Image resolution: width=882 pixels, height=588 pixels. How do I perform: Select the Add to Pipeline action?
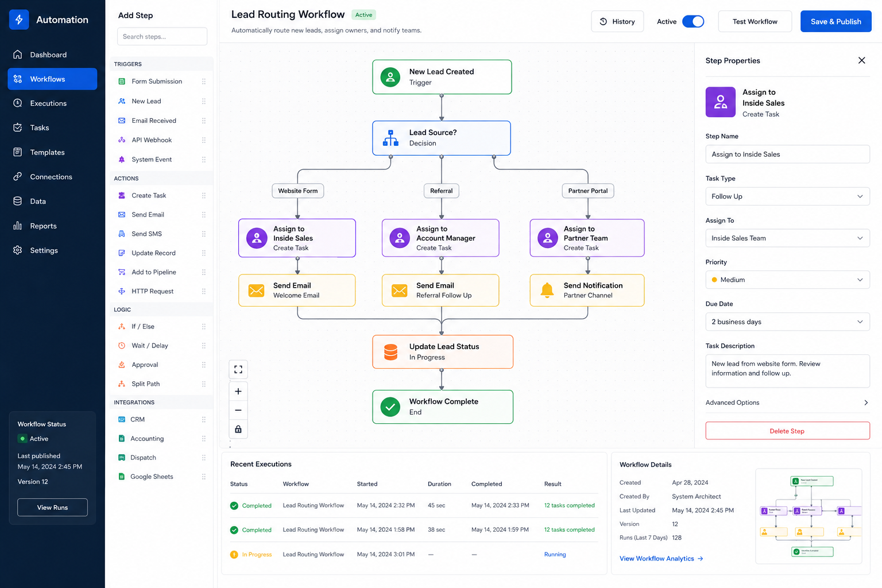pos(162,272)
